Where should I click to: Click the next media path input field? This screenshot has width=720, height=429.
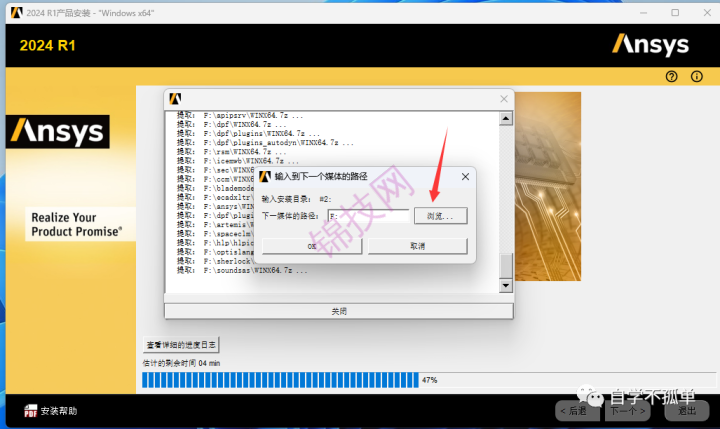[368, 216]
